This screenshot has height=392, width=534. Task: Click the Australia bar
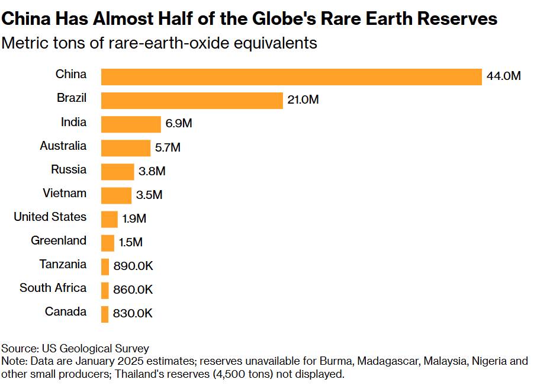click(x=126, y=148)
